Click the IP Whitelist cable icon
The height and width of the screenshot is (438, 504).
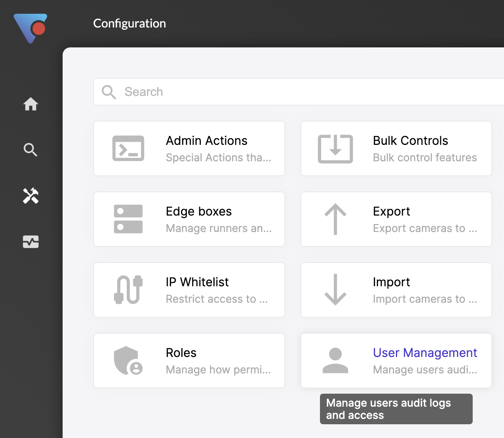pyautogui.click(x=128, y=290)
